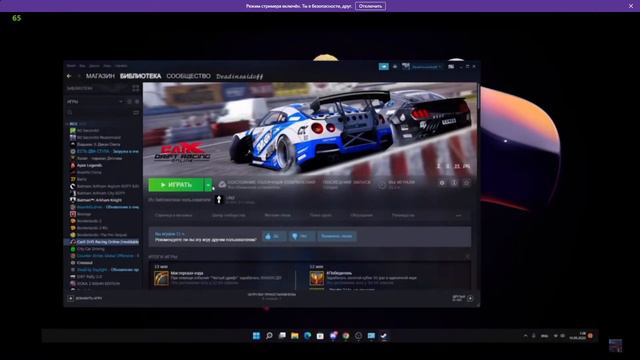Open Google Chrome from taskbar
640x360 pixels.
(x=346, y=336)
